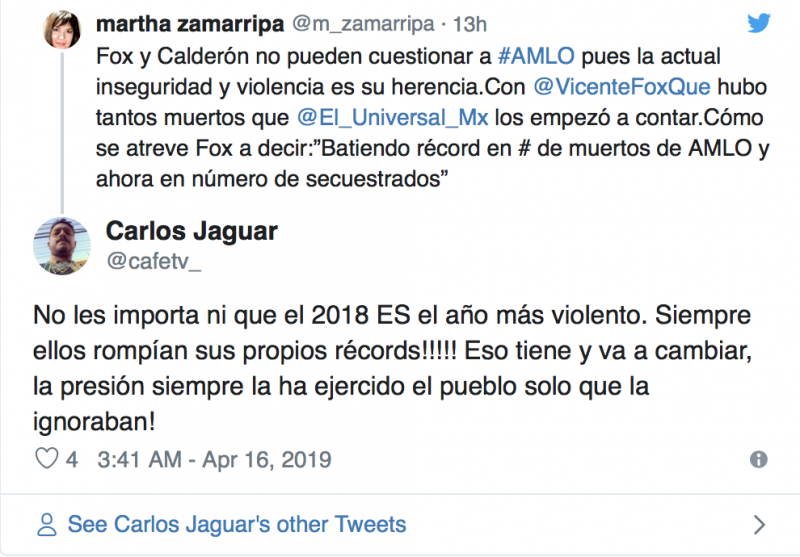This screenshot has width=800, height=557.
Task: Click the like count number 4
Action: 72,460
